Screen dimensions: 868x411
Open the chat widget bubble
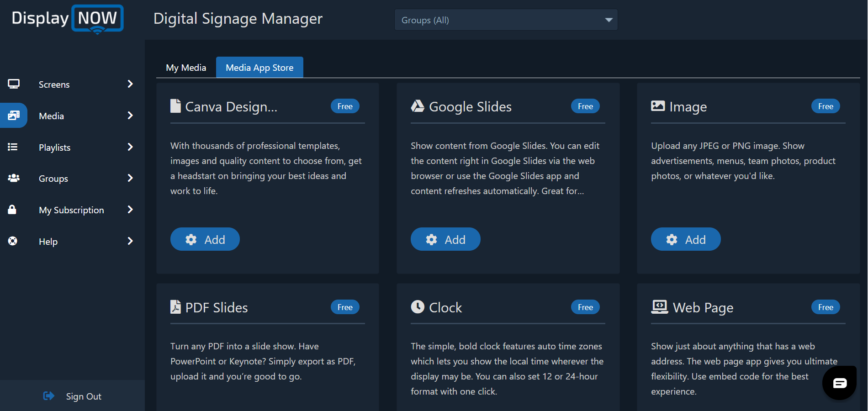[x=839, y=383]
